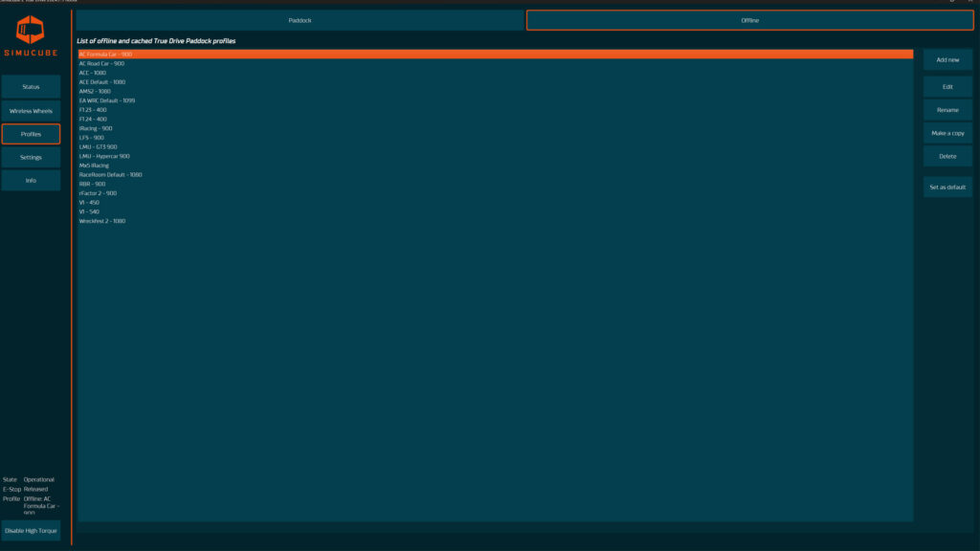Select the AC Road Car - 900 profile
The image size is (980, 551).
pyautogui.click(x=101, y=63)
